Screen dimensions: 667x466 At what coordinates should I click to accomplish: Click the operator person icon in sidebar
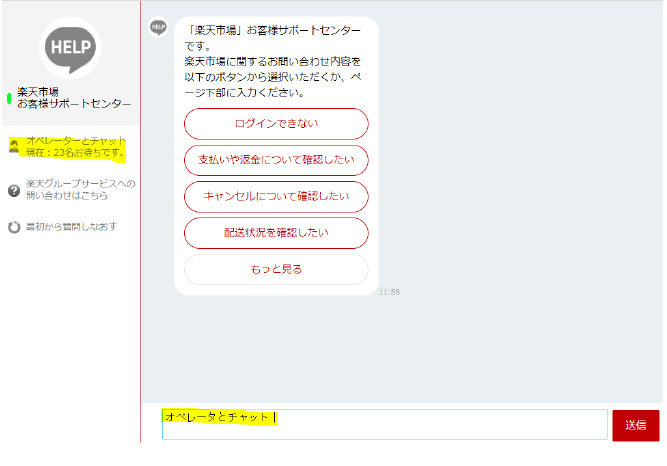14,148
